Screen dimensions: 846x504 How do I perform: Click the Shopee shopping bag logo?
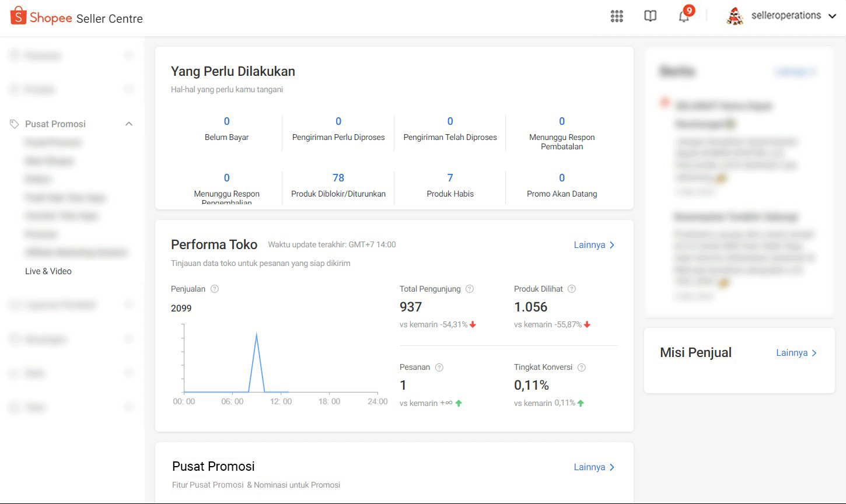(19, 16)
